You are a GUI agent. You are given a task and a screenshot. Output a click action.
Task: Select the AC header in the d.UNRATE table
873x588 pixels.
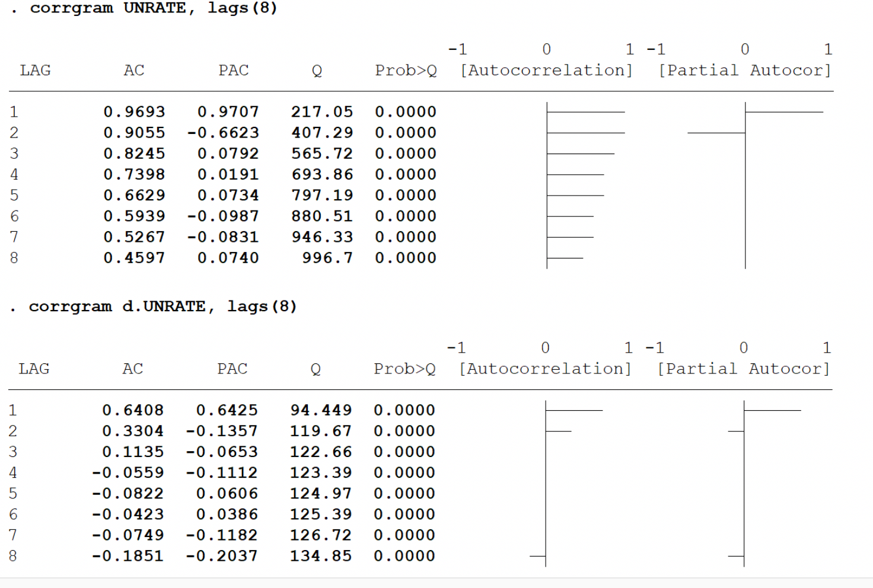coord(133,369)
